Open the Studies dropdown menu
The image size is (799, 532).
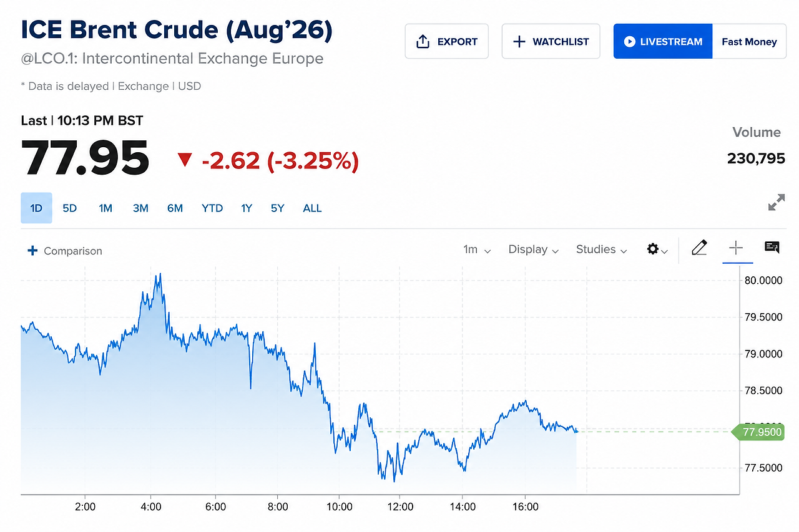(x=602, y=249)
